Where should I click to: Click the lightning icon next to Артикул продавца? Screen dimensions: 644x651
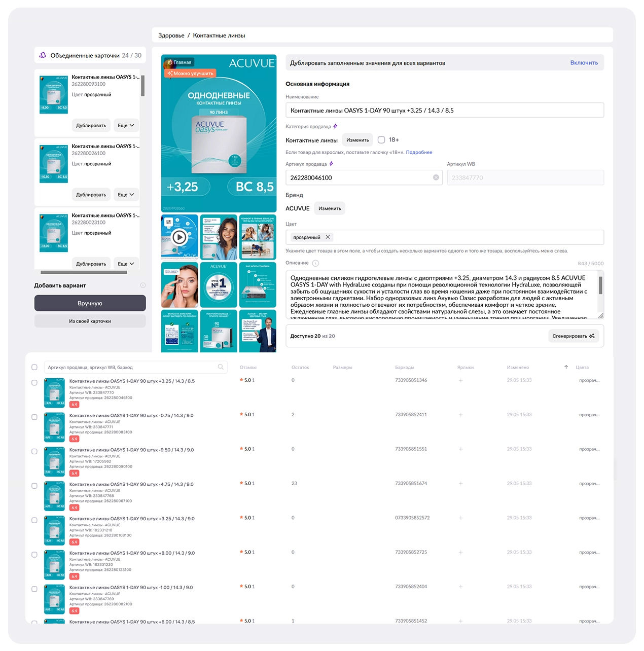pos(331,164)
